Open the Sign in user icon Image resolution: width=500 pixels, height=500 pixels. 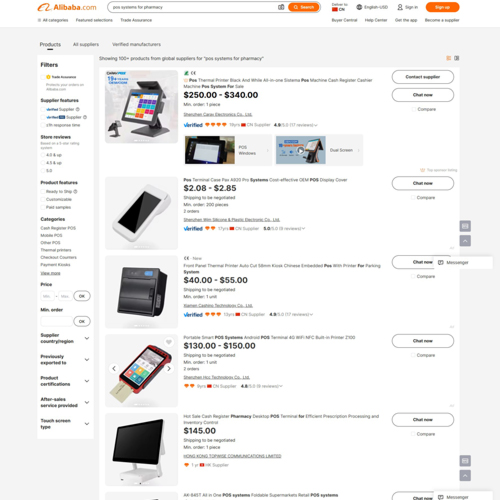point(400,7)
